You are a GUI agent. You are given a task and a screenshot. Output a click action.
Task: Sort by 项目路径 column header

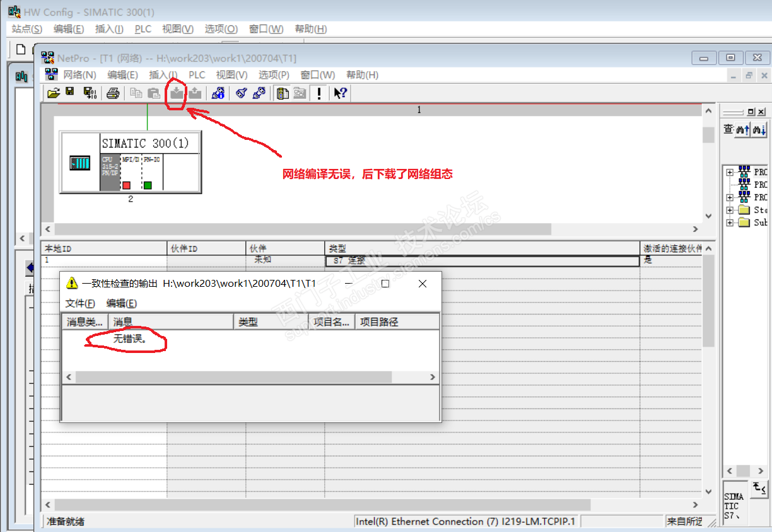pos(397,321)
